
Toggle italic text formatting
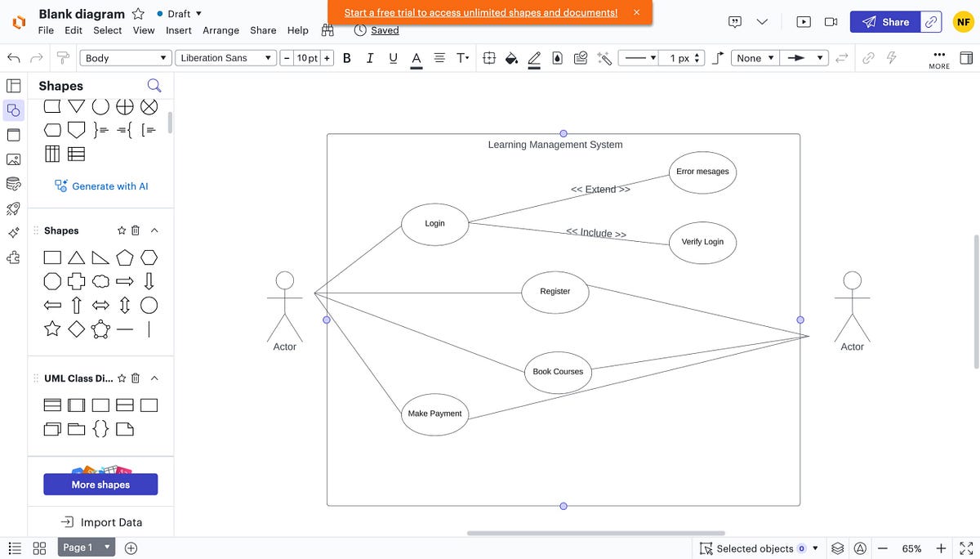tap(369, 58)
